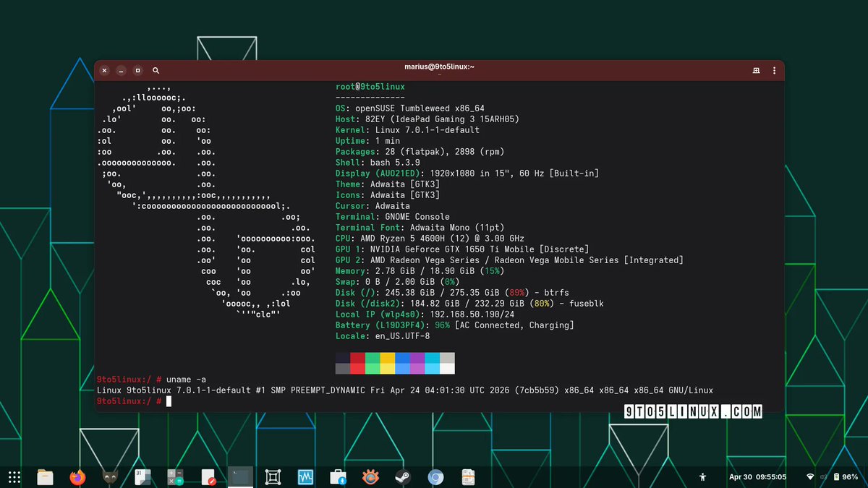Open the tab overview in the Console header
This screenshot has width=868, height=488.
pyautogui.click(x=756, y=70)
